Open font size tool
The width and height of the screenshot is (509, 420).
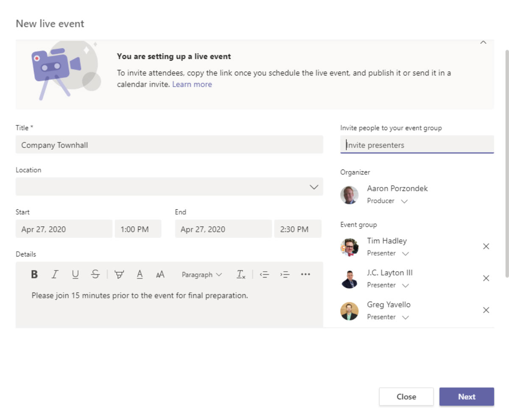pyautogui.click(x=160, y=275)
